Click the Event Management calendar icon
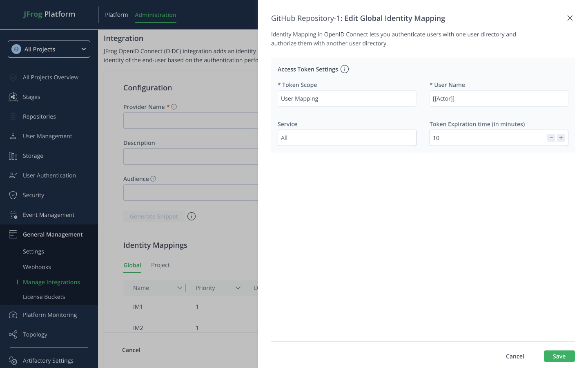 click(13, 215)
